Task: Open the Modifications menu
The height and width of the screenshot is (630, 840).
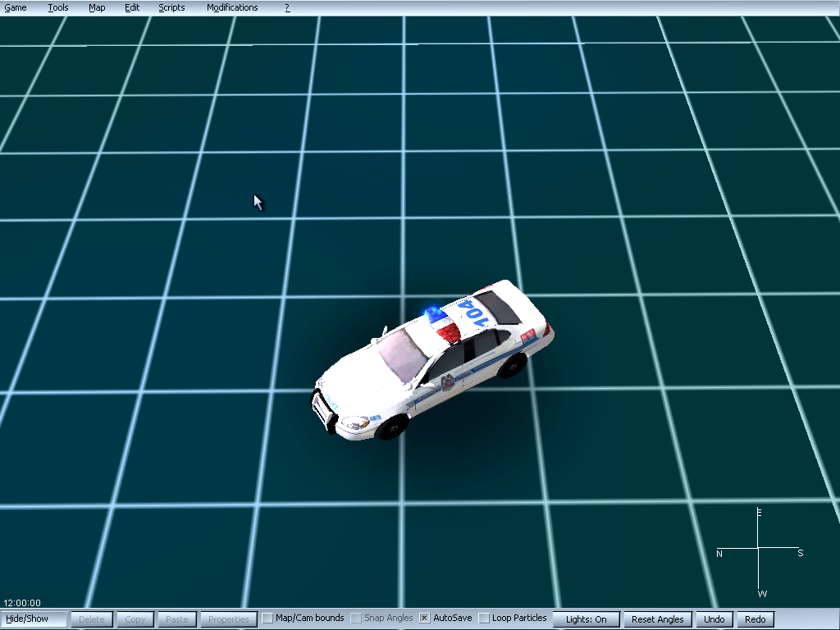Action: [x=232, y=7]
